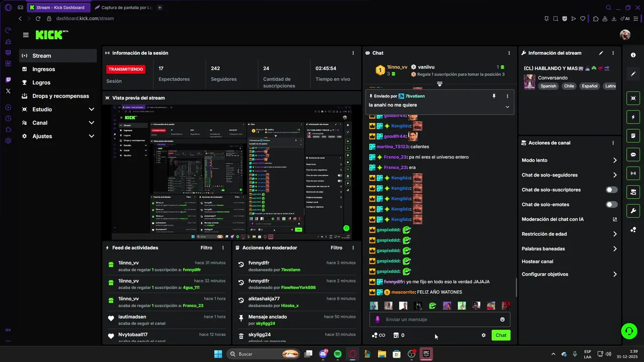
Task: Open the profile avatar at top right
Action: tap(625, 35)
